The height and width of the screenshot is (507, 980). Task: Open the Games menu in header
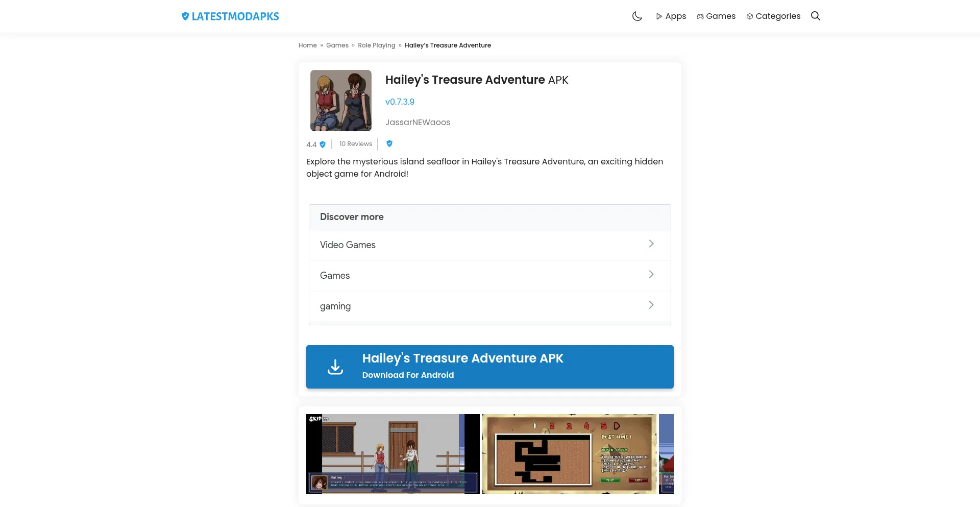click(716, 16)
